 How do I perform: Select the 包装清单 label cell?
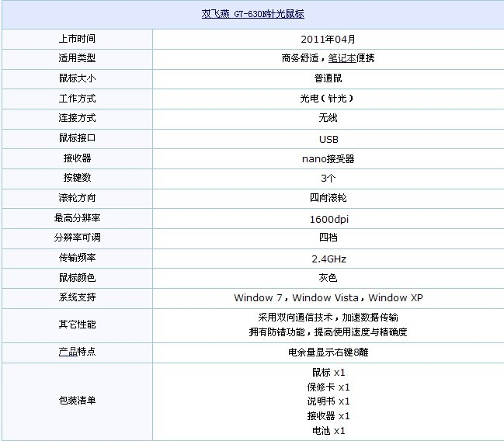[x=77, y=401]
